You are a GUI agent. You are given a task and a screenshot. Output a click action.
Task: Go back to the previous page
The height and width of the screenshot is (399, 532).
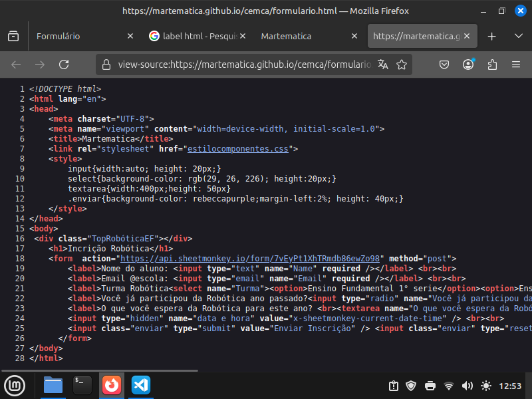click(x=16, y=65)
